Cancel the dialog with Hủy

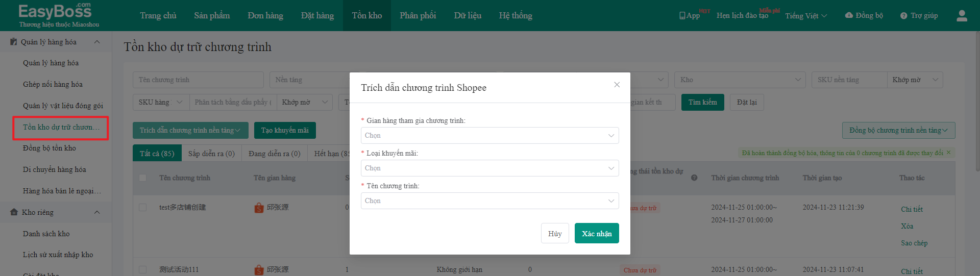pyautogui.click(x=555, y=233)
